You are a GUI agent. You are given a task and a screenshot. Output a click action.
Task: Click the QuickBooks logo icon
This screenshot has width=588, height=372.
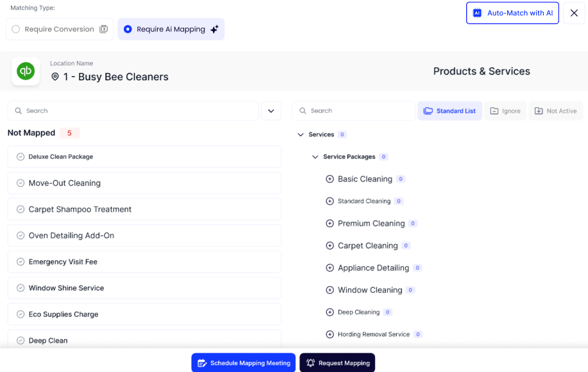[26, 71]
